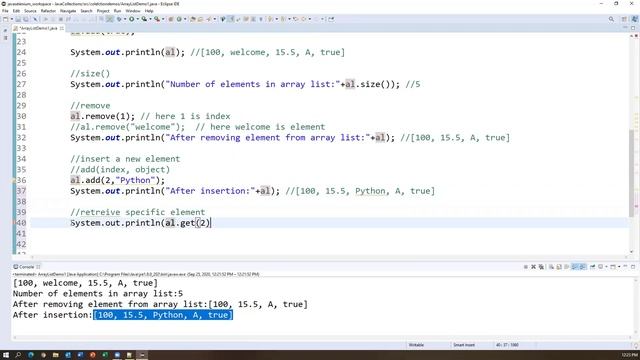Click line 36 marker in the left ruler
Image resolution: width=640 pixels, height=360 pixels.
14,180
